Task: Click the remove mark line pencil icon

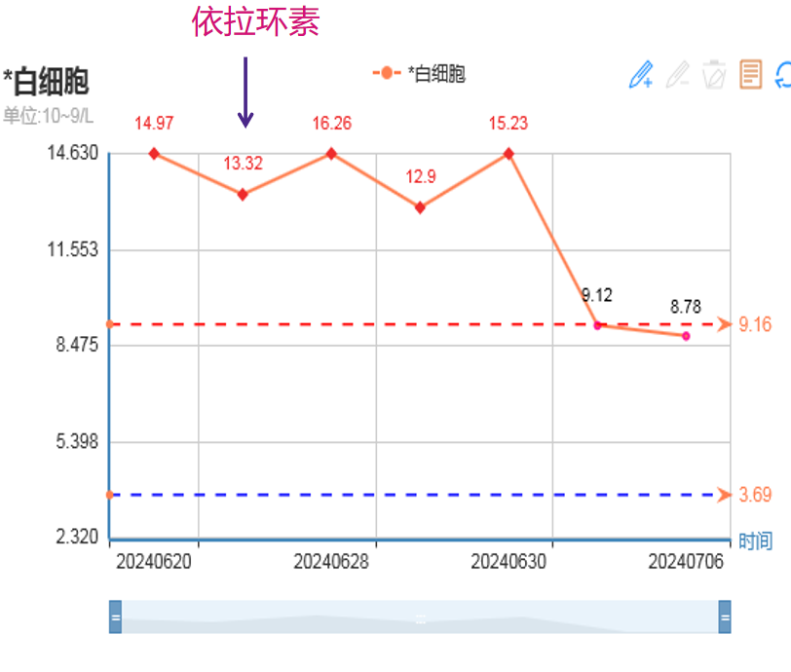Action: coord(678,74)
